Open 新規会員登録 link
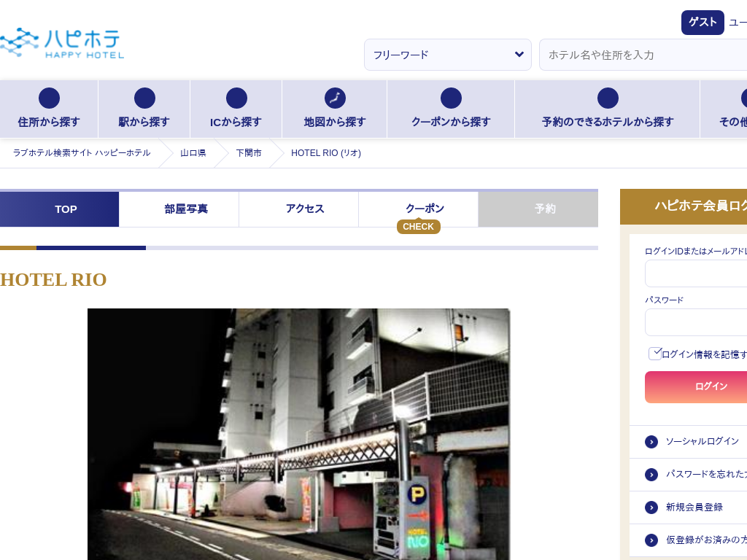 tap(694, 507)
